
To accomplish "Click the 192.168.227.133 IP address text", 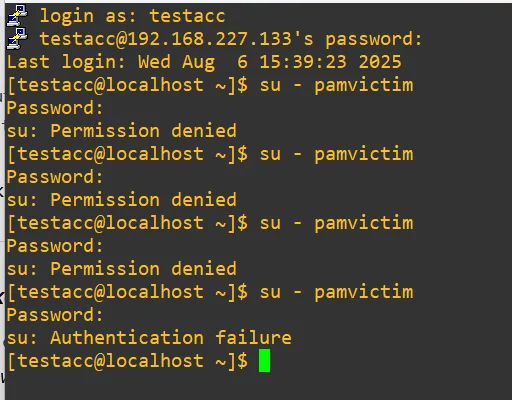I will coord(210,39).
